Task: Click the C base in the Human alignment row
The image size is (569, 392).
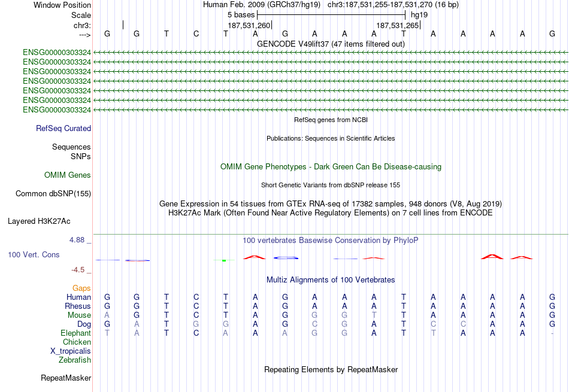Action: coord(196,297)
